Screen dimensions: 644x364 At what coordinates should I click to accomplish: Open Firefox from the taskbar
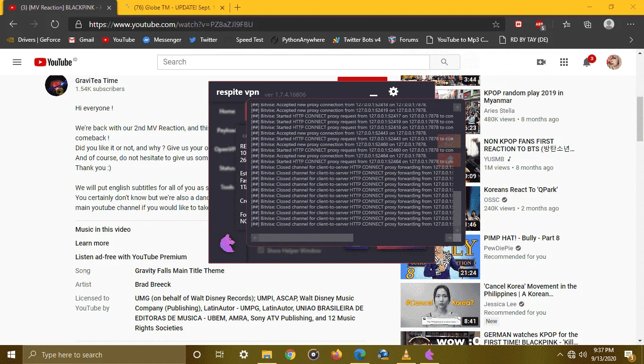click(337, 355)
